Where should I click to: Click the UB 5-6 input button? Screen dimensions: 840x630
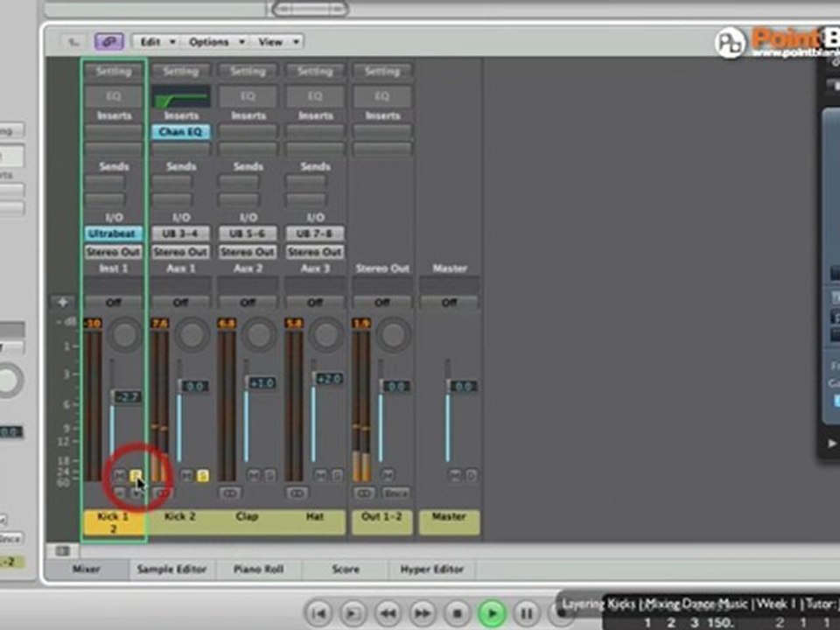click(x=248, y=234)
